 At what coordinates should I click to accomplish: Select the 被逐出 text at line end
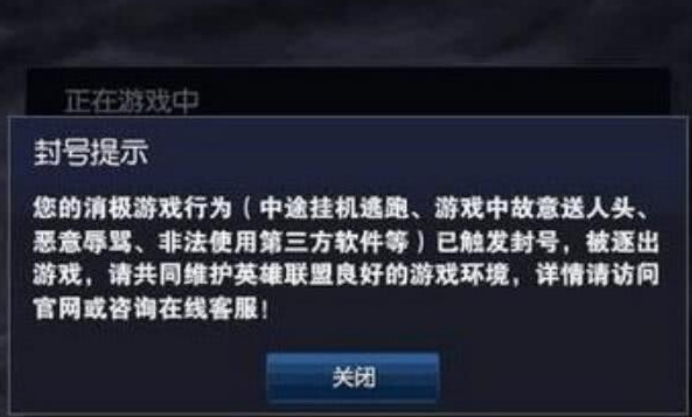click(622, 242)
